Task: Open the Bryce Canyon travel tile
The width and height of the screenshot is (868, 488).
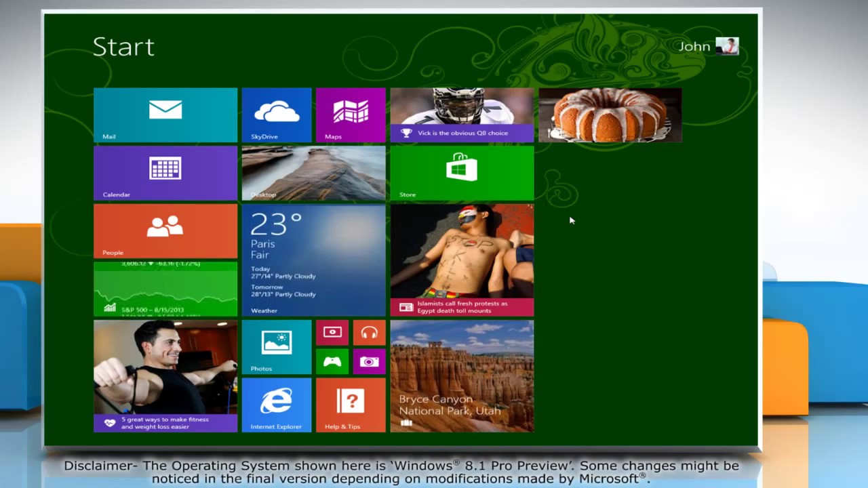Action: pyautogui.click(x=462, y=376)
